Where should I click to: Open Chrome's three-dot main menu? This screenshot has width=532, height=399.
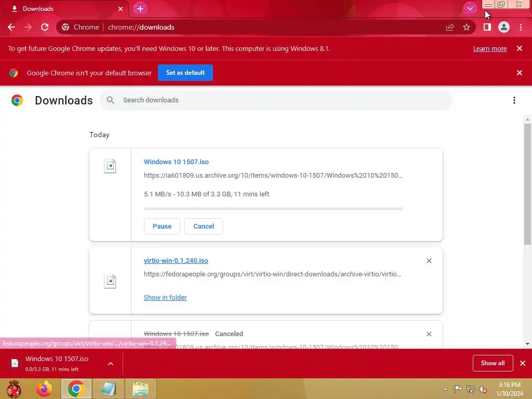point(521,27)
